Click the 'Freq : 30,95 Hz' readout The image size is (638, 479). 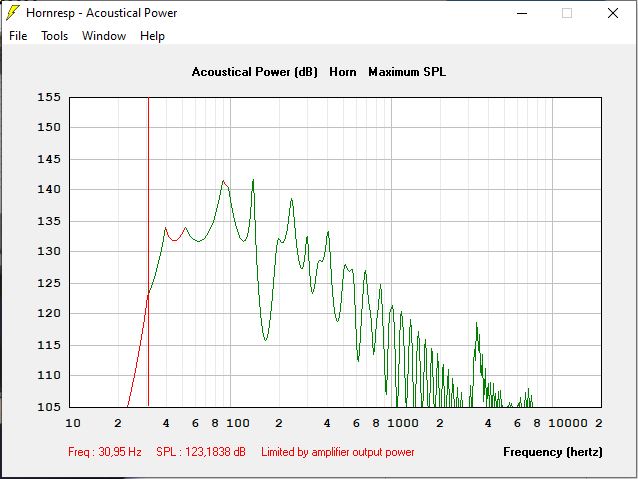coord(105,452)
